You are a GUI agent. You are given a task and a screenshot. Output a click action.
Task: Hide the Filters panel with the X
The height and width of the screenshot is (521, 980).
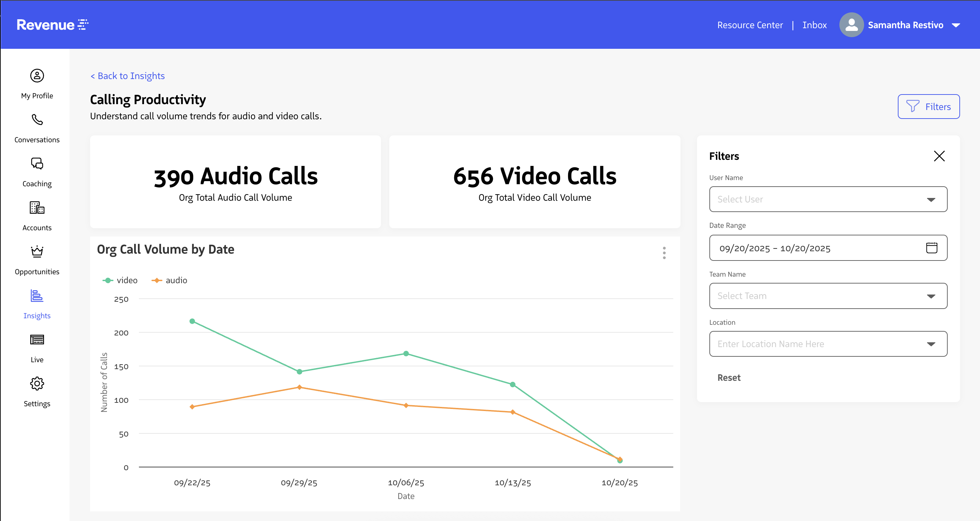coord(939,156)
